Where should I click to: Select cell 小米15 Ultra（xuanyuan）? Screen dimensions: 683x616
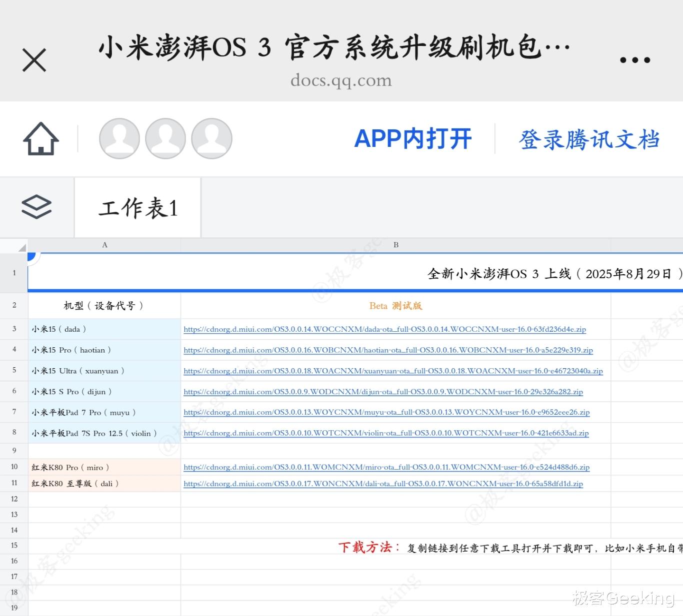[104, 371]
